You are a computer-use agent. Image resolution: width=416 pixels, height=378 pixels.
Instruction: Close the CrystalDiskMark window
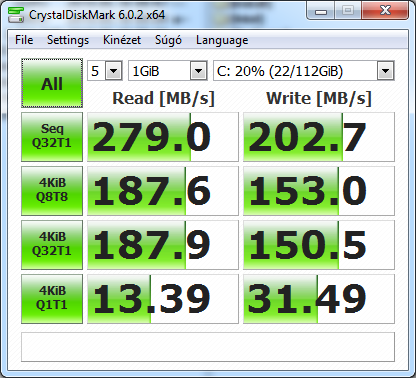[x=385, y=11]
